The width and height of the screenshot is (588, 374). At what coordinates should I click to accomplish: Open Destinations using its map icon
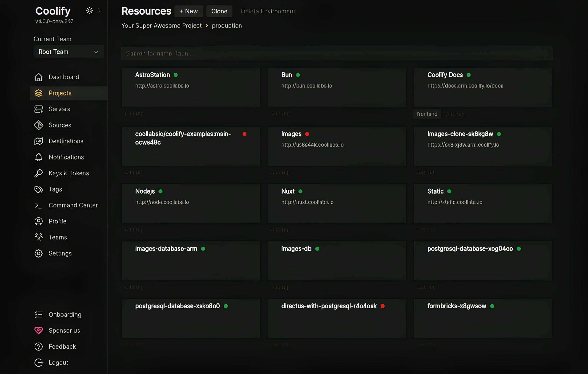pyautogui.click(x=39, y=141)
